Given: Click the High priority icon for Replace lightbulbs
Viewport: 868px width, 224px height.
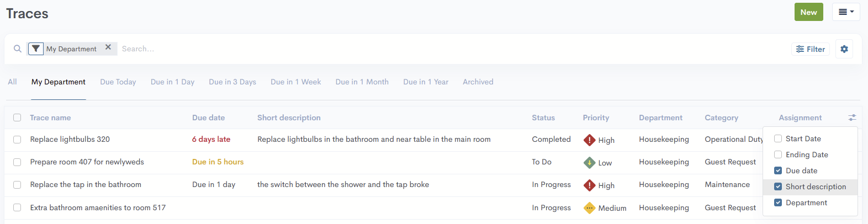Looking at the screenshot, I should [590, 140].
